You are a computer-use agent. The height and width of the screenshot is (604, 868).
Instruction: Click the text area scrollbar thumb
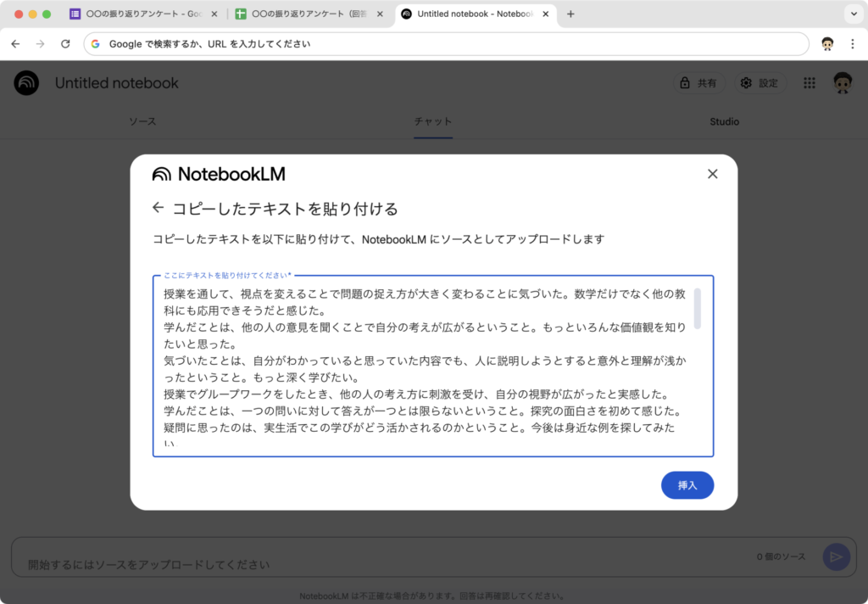[698, 308]
